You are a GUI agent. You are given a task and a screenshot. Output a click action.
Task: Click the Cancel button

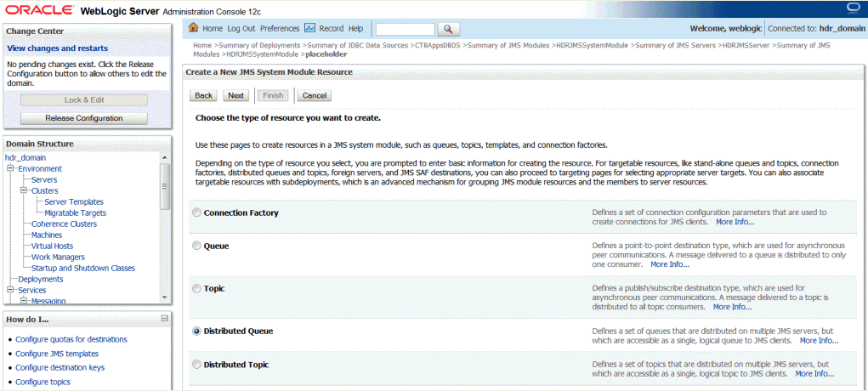(x=315, y=96)
